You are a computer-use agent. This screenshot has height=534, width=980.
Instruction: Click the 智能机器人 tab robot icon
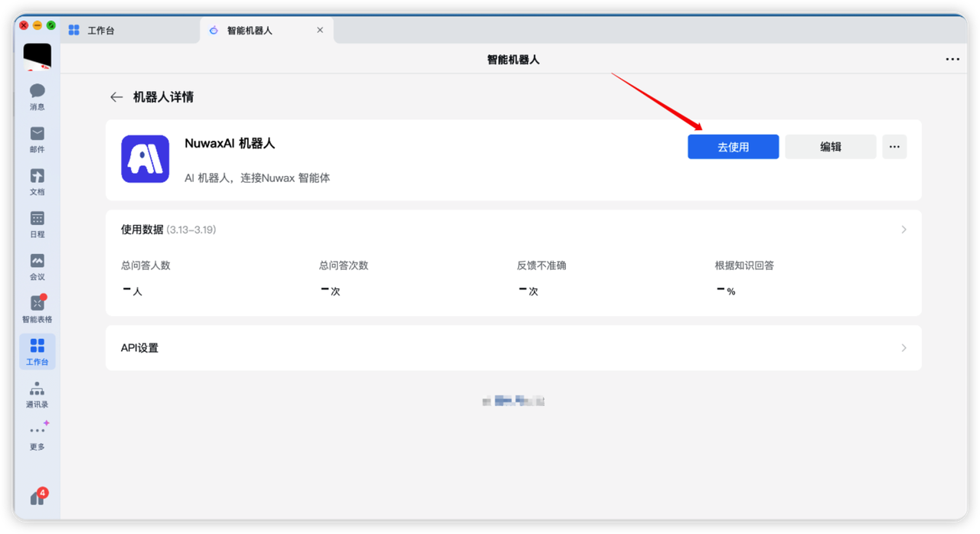pos(214,31)
